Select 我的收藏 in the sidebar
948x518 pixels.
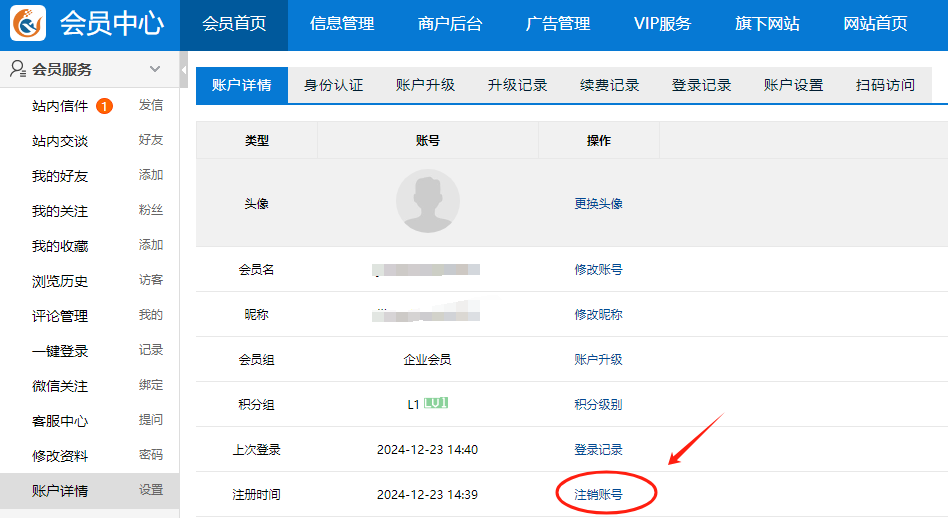coord(60,246)
